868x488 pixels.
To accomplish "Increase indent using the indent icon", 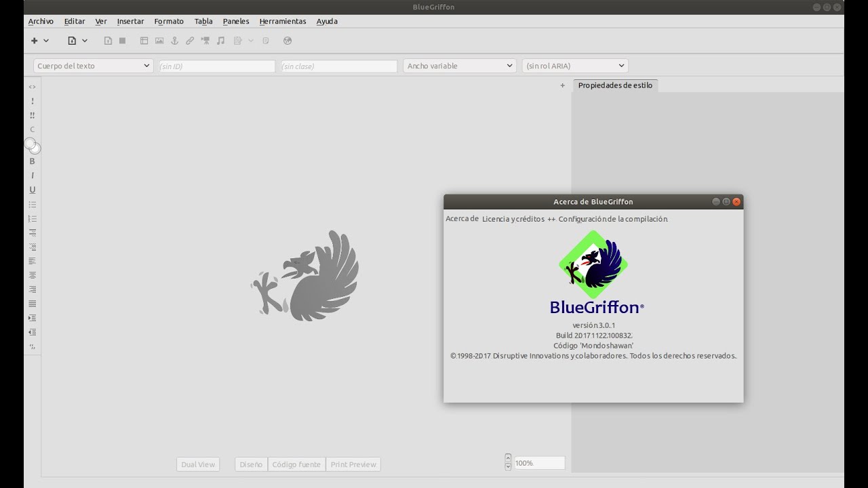I will coord(32,318).
